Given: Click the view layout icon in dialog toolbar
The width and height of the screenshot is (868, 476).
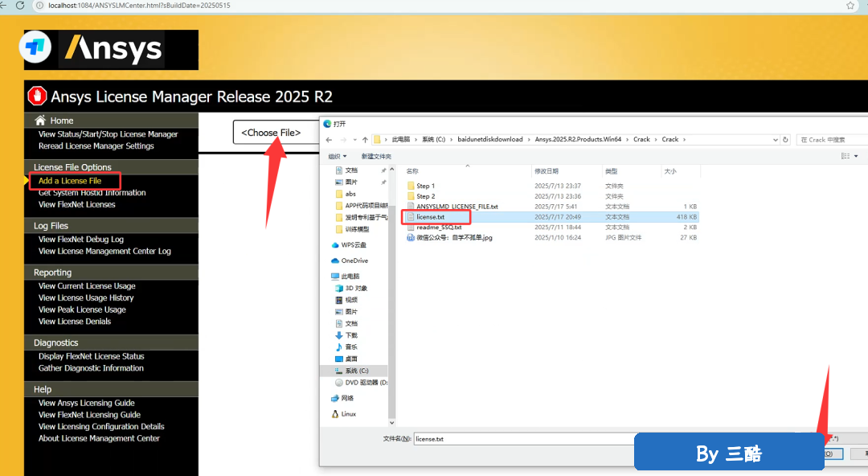Looking at the screenshot, I should pos(845,156).
